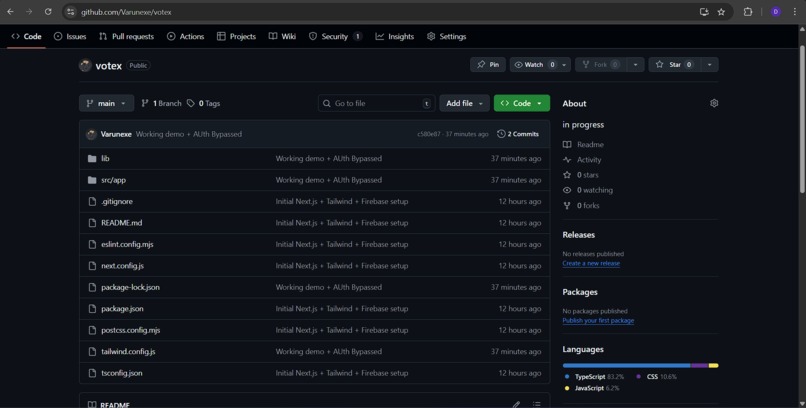Reload the page

pos(48,12)
